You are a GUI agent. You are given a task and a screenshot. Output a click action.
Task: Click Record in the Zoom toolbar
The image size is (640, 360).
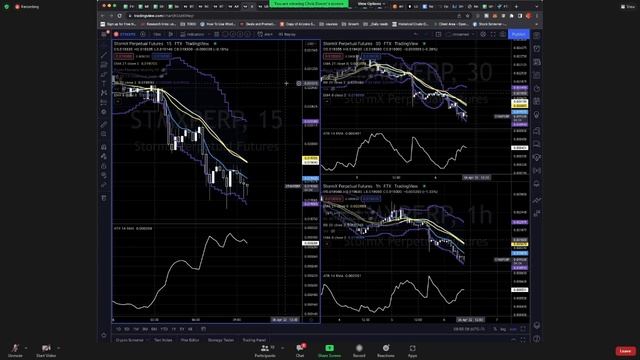tap(359, 350)
